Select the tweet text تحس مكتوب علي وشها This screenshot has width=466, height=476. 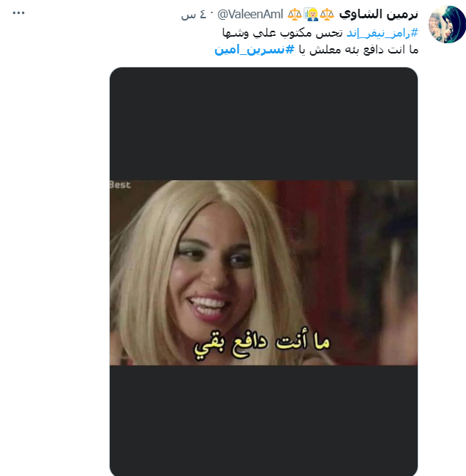coord(282,32)
